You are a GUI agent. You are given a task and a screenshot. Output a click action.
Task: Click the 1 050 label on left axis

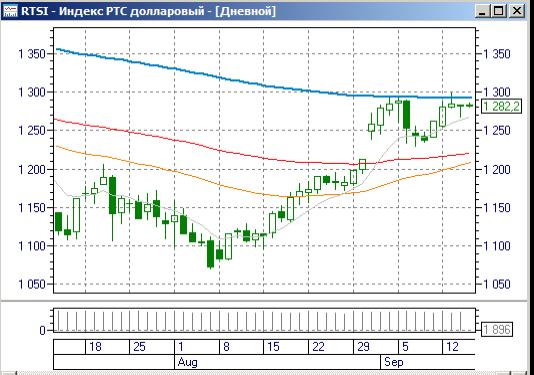pyautogui.click(x=32, y=284)
